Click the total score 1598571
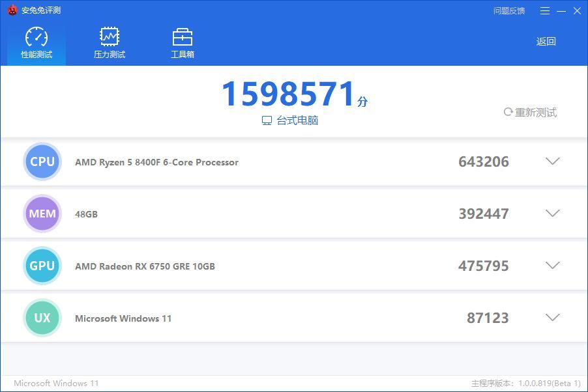 click(x=288, y=94)
